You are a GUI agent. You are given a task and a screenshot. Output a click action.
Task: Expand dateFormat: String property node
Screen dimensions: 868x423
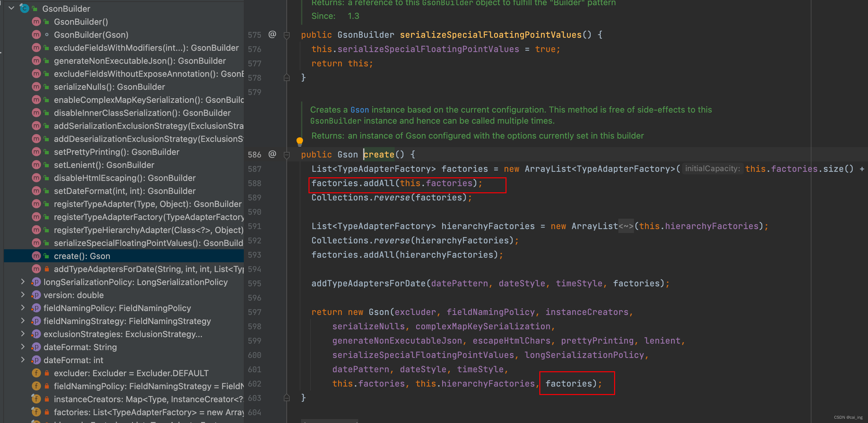pyautogui.click(x=22, y=347)
